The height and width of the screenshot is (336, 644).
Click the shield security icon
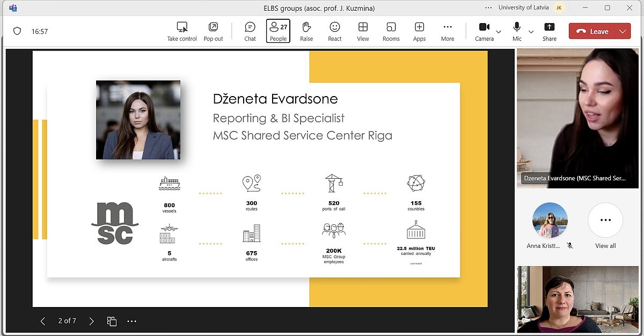click(17, 31)
